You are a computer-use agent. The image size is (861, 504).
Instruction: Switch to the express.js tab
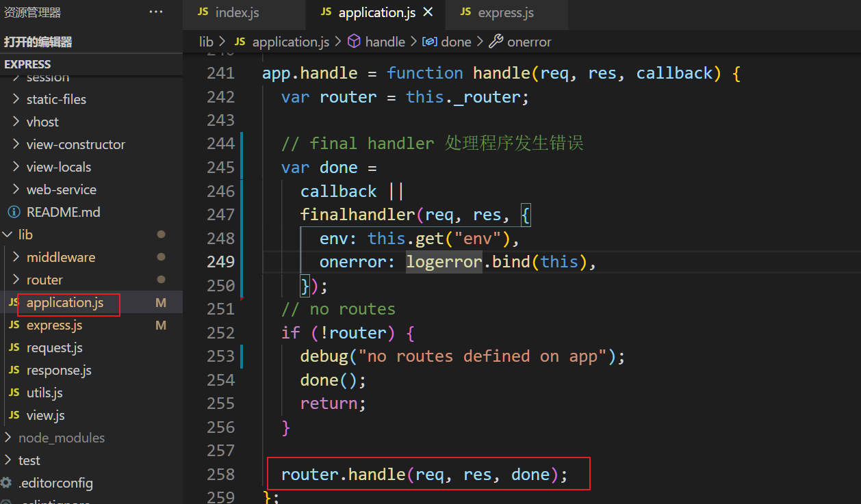[x=506, y=12]
